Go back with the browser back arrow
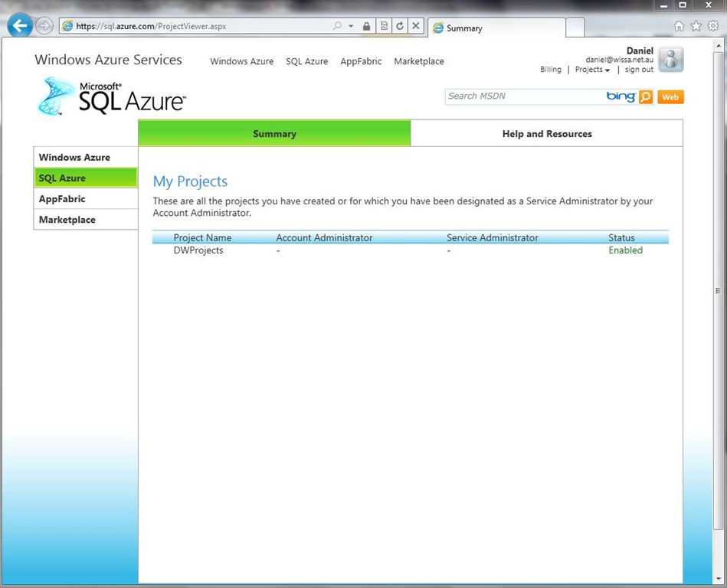This screenshot has width=727, height=588. point(20,25)
